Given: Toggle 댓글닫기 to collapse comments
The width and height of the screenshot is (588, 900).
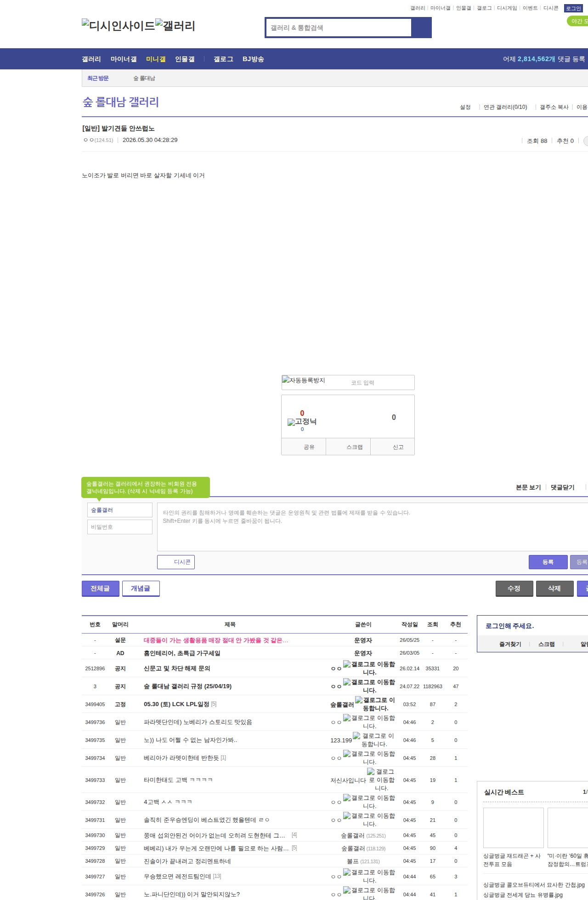Looking at the screenshot, I should [x=563, y=487].
